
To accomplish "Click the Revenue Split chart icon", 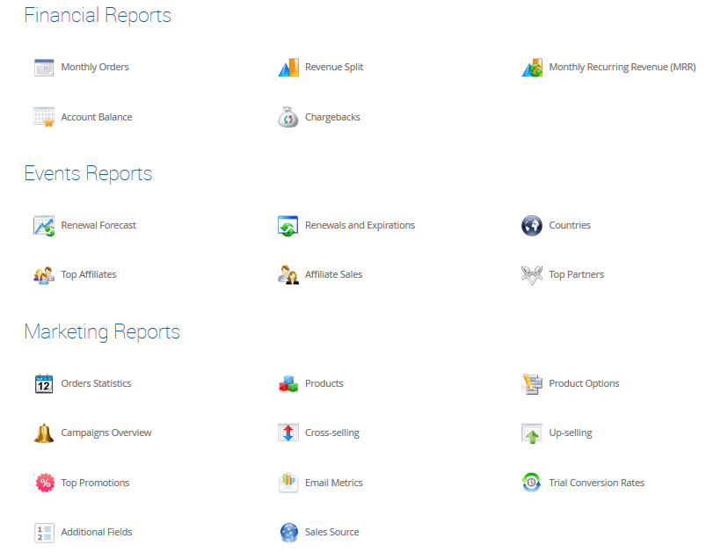I will tap(288, 68).
